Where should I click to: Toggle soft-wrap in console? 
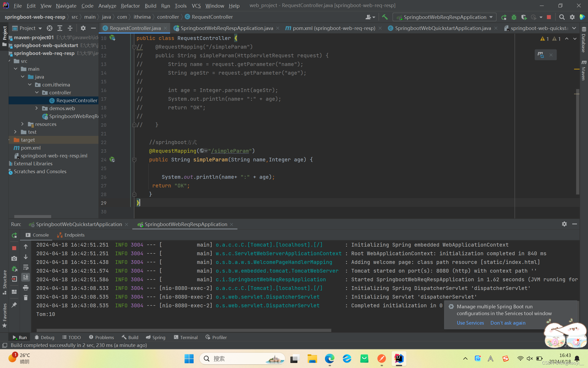[x=26, y=267]
